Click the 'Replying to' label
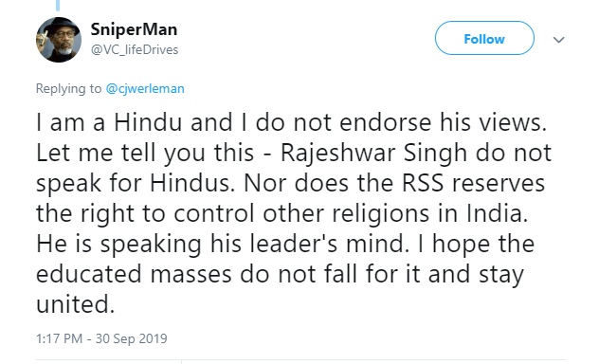The image size is (599, 364). (x=69, y=88)
